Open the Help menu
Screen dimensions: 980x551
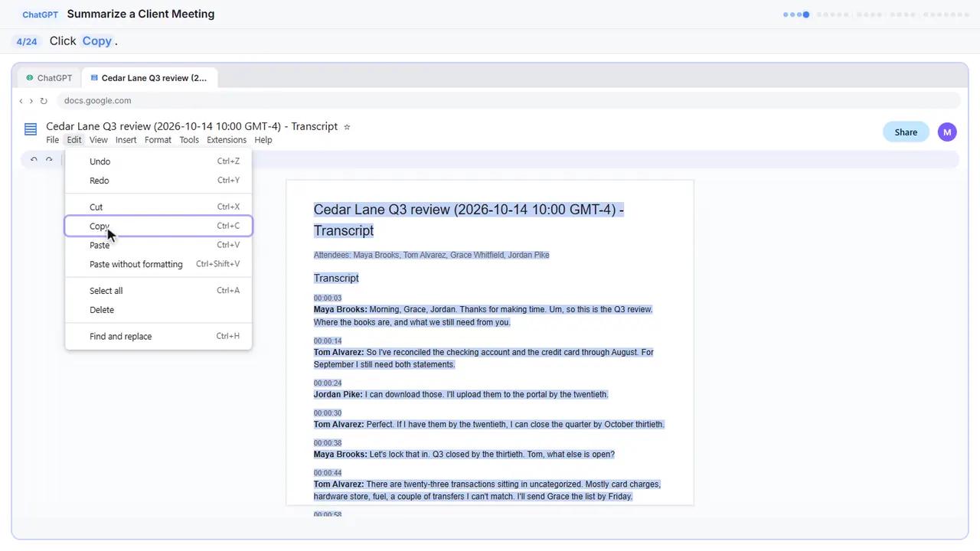point(263,140)
